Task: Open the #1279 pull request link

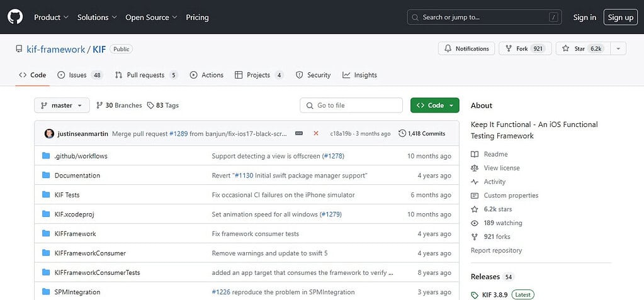Action: pyautogui.click(x=330, y=214)
